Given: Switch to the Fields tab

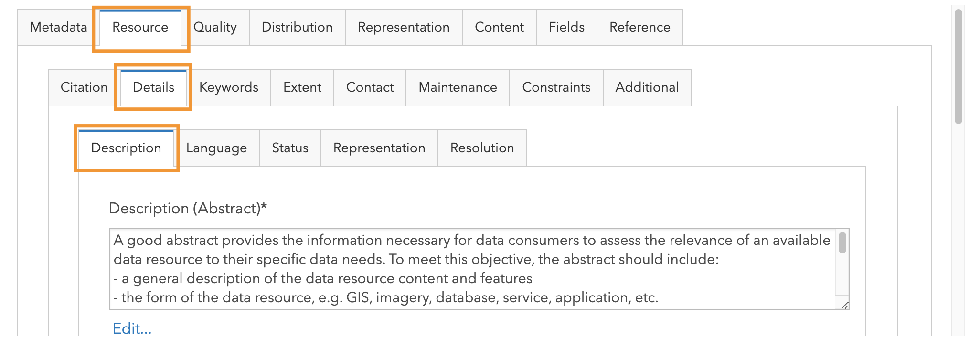Looking at the screenshot, I should point(566,27).
